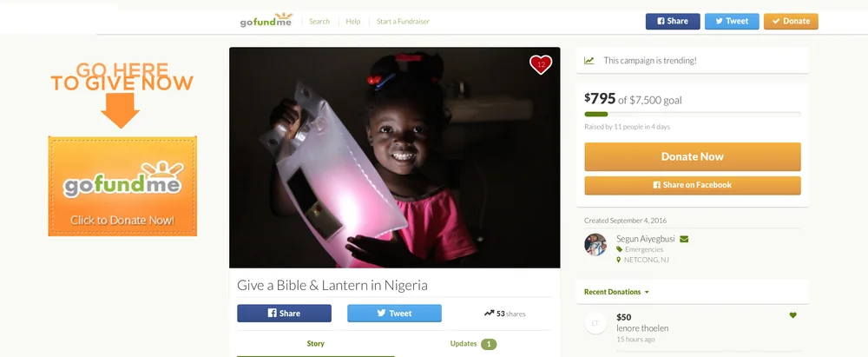The image size is (868, 357).
Task: Like campaign using red heart icon
Action: [541, 64]
